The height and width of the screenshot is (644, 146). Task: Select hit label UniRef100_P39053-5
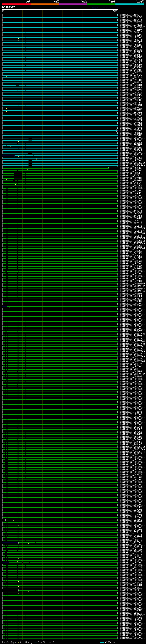pos(132,238)
